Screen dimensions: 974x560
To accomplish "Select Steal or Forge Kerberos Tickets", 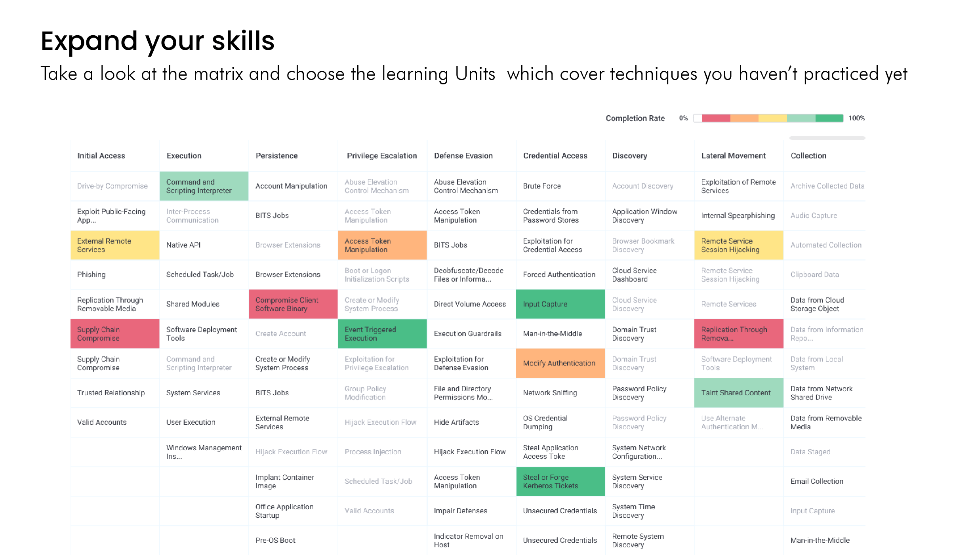I will point(560,482).
